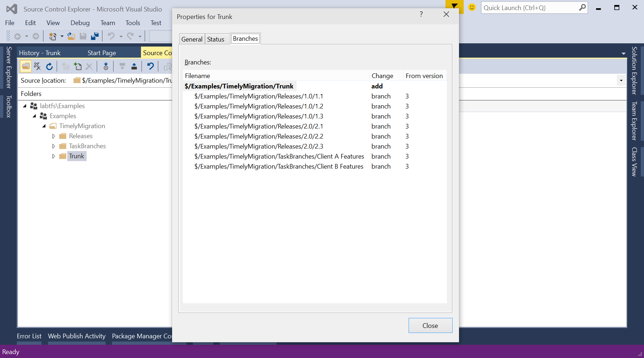Open Web Publish Activity panel tab
The image size is (644, 358).
pos(77,336)
